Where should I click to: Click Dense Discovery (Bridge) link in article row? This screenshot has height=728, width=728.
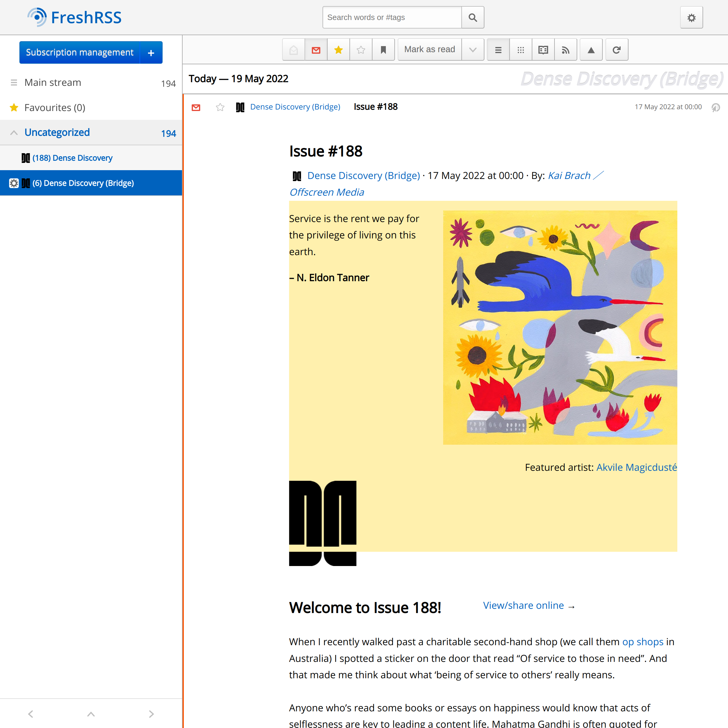point(295,107)
